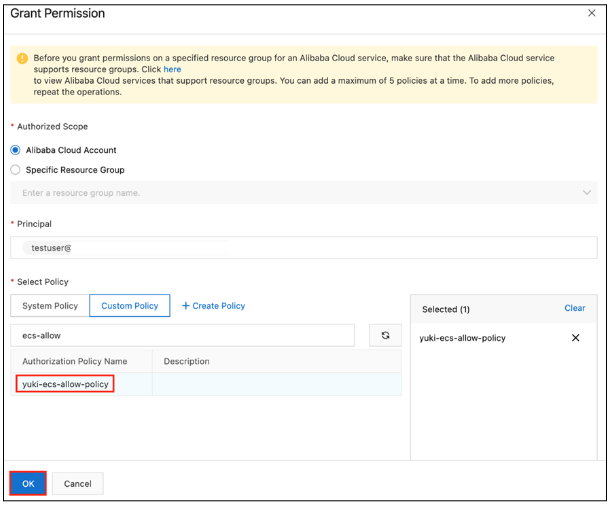613x505 pixels.
Task: Click the refresh policy list icon
Action: pos(385,336)
